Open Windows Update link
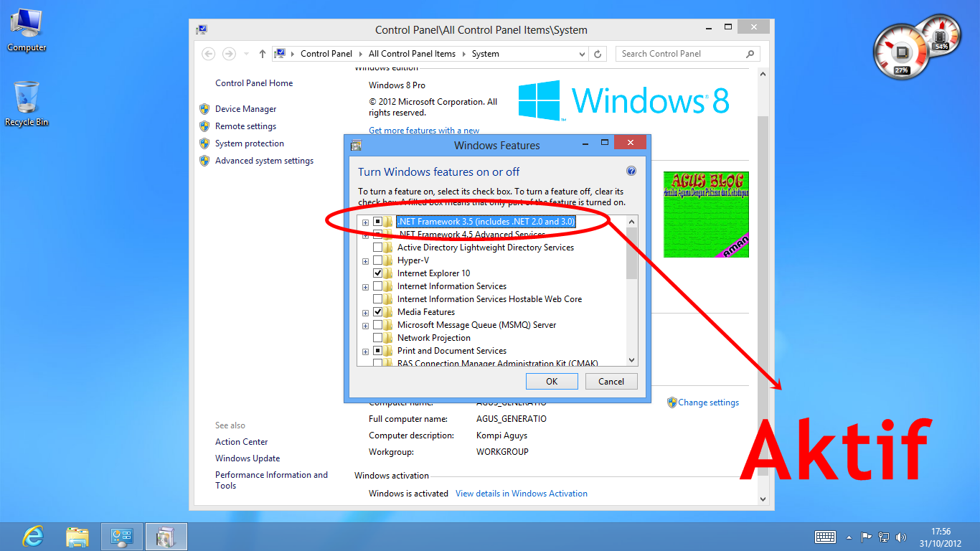The width and height of the screenshot is (980, 551). pyautogui.click(x=248, y=458)
